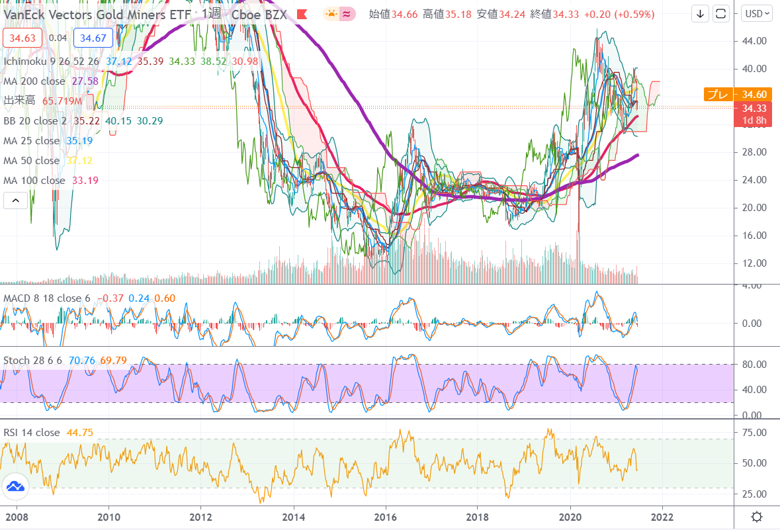The image size is (780, 532).
Task: Click the 終値34.33 closing value in header
Action: click(x=554, y=15)
